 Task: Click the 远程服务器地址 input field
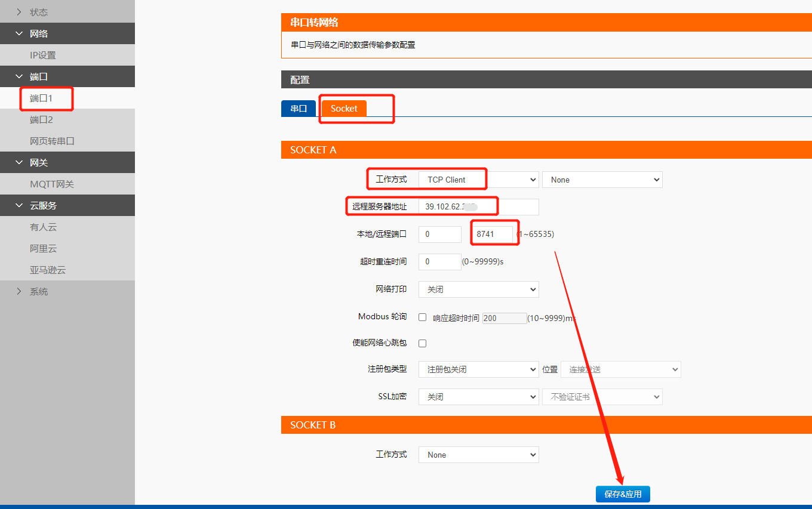pyautogui.click(x=478, y=207)
